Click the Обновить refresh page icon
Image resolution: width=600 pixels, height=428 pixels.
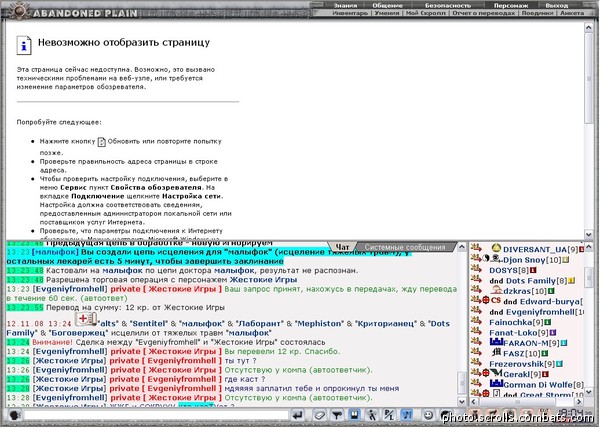(101, 142)
